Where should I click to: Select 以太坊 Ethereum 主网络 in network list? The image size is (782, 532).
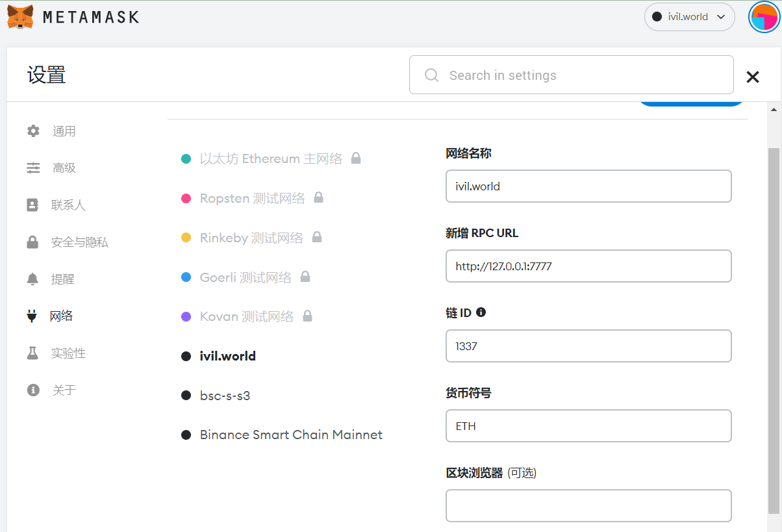[271, 158]
